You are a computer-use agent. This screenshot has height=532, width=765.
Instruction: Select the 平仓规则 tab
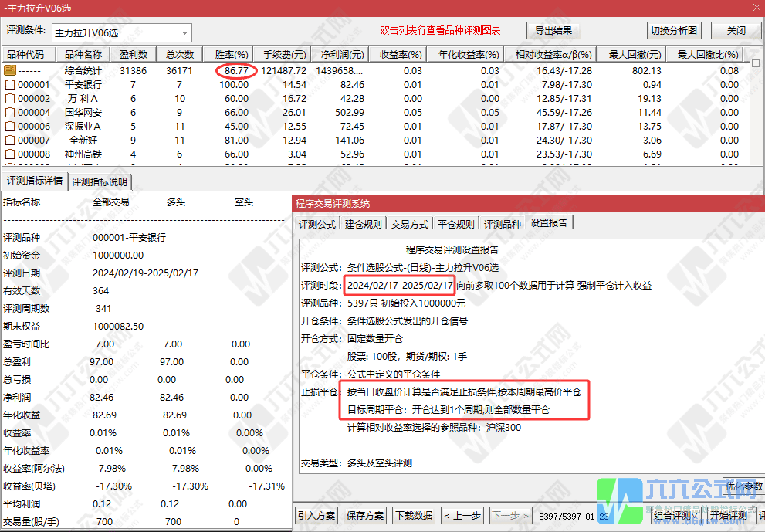click(x=456, y=224)
